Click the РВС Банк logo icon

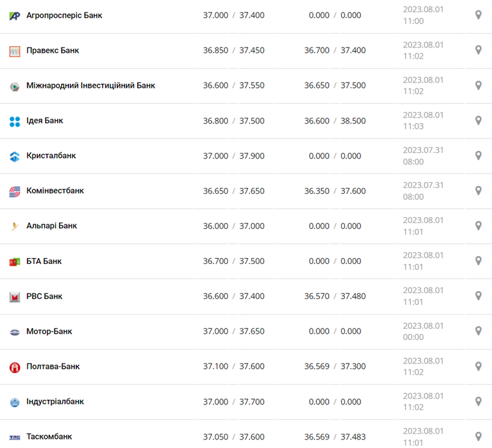click(x=15, y=296)
